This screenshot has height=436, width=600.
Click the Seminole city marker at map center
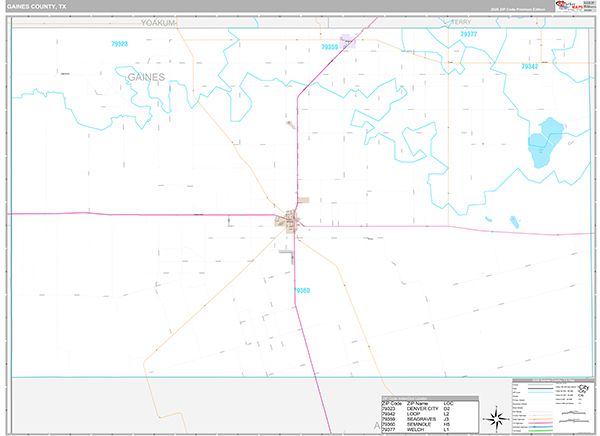pyautogui.click(x=292, y=220)
